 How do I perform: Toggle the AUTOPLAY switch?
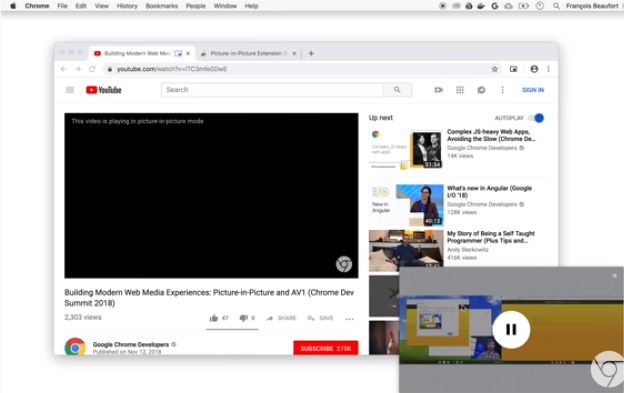point(536,118)
